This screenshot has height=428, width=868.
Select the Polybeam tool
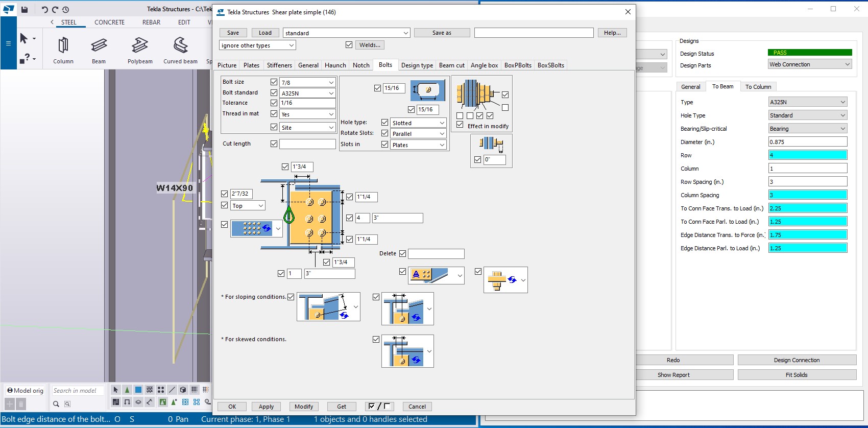click(x=140, y=50)
